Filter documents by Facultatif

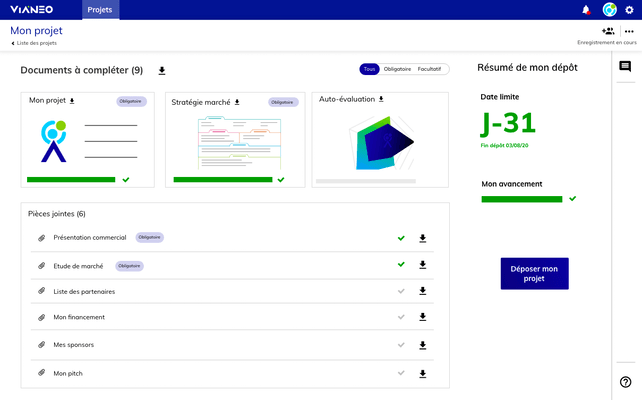tap(430, 69)
